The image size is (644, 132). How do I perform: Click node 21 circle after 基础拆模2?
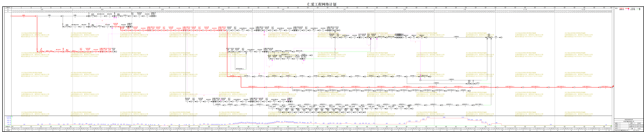(96, 27)
